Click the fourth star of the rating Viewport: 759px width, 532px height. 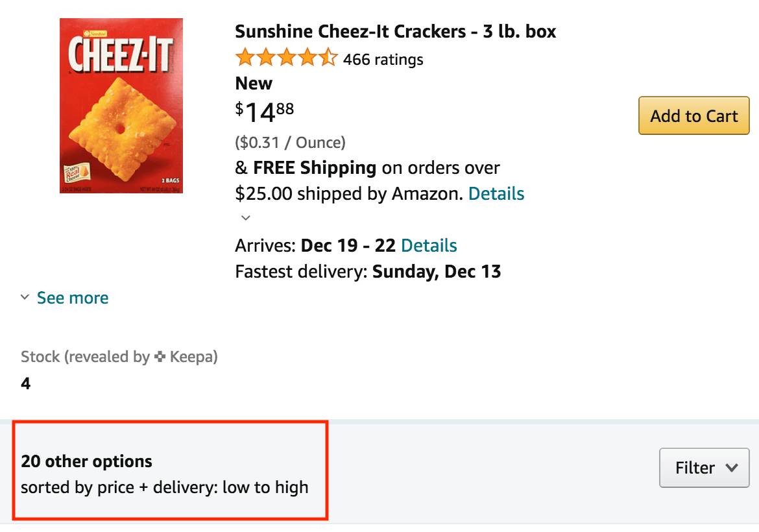pyautogui.click(x=307, y=58)
